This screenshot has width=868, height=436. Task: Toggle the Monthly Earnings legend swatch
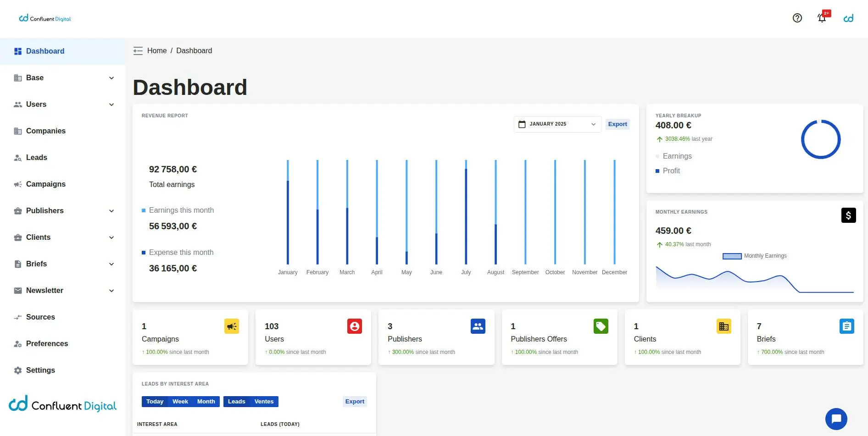tap(732, 256)
